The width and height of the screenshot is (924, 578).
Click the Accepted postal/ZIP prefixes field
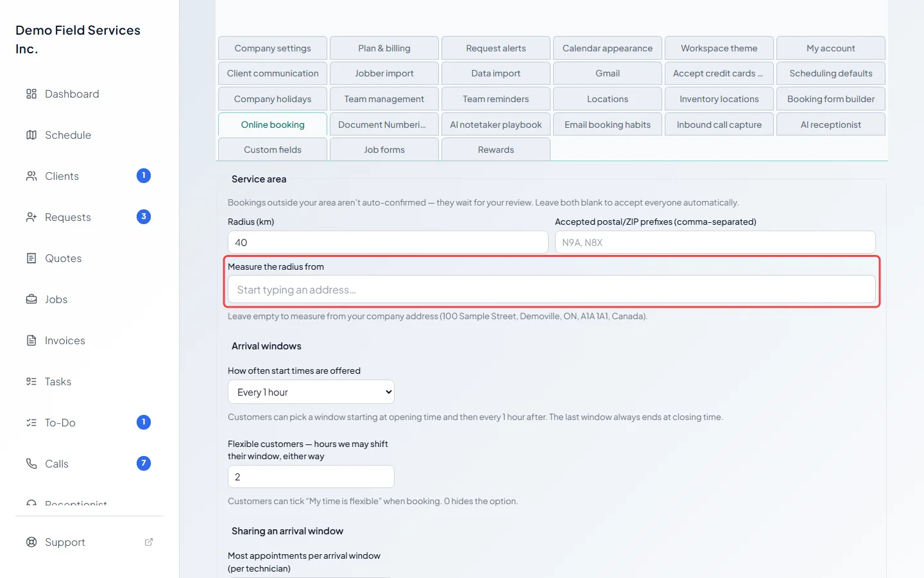click(715, 242)
